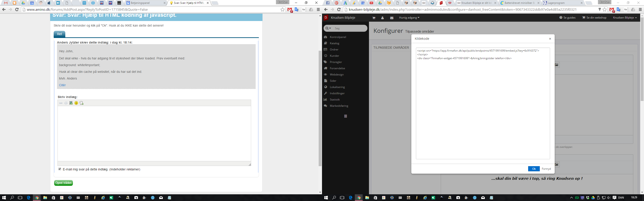Open 'Webdesign' in the admin sidebar
The image size is (644, 201).
click(337, 74)
